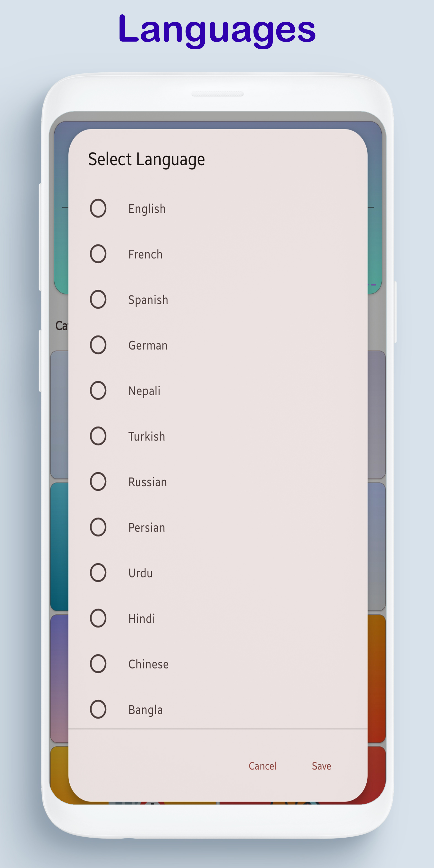
Task: Select the Chinese radio button
Action: coord(98,664)
